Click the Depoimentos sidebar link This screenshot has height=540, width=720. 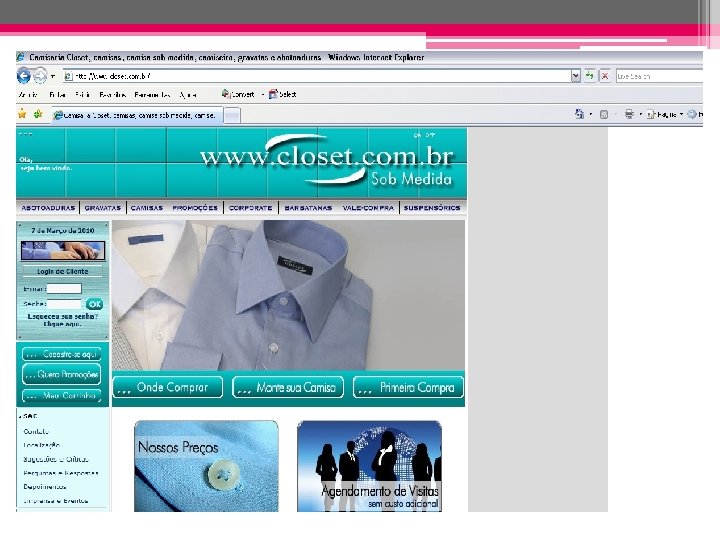click(45, 487)
